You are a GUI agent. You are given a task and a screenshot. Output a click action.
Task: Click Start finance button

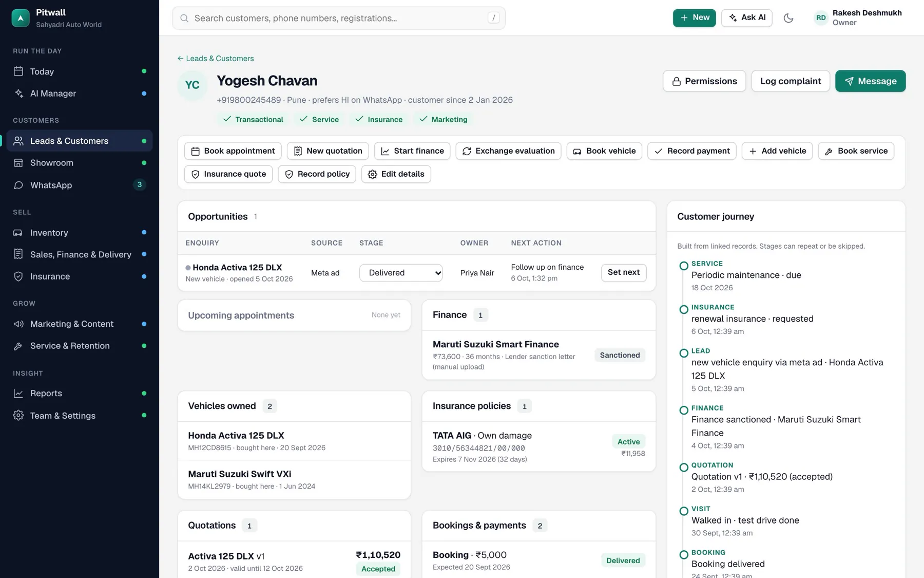(412, 151)
